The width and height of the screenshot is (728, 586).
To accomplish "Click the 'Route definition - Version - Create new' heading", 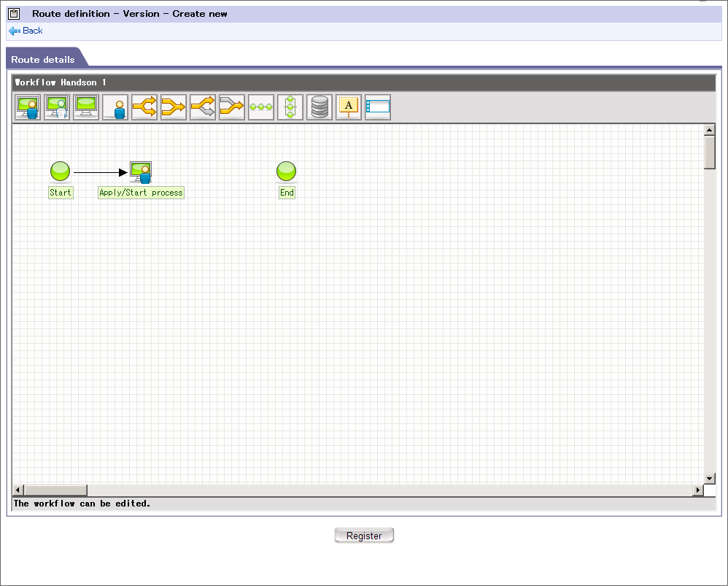I will coord(130,14).
